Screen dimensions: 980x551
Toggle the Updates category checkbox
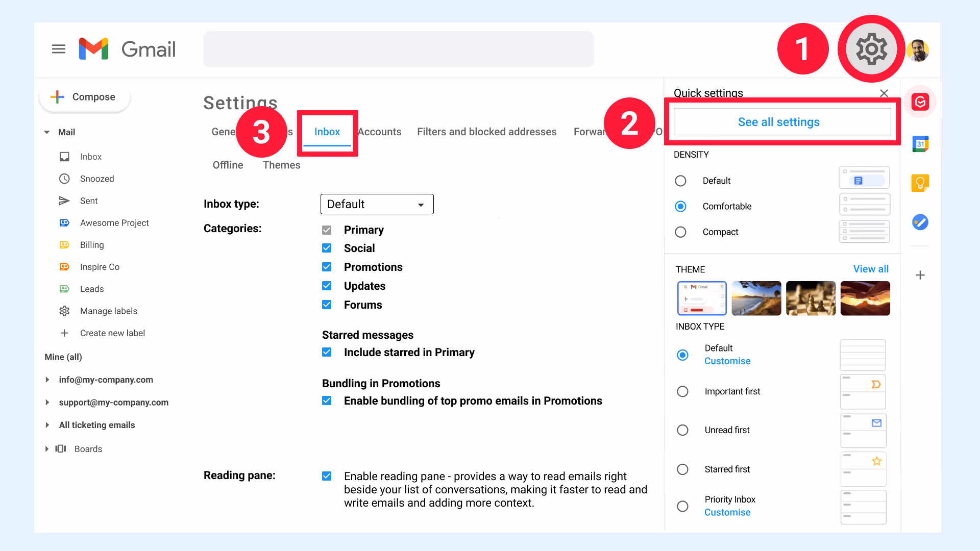[327, 286]
